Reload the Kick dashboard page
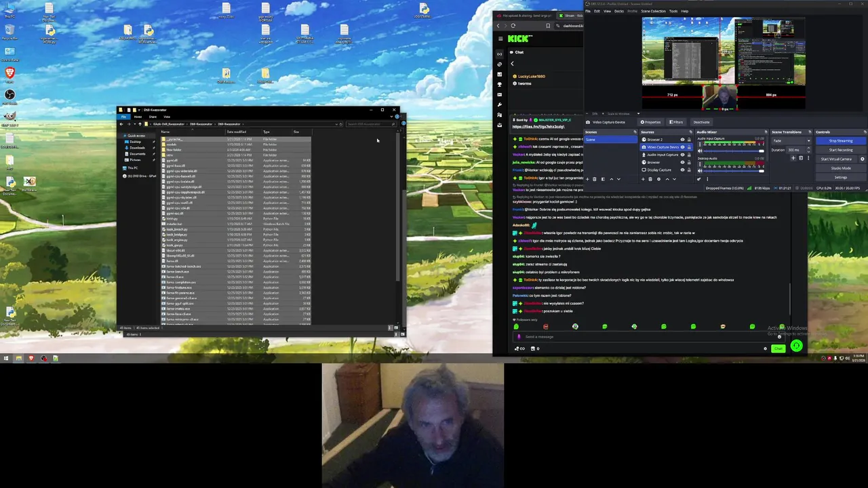Screen dimensions: 868x488 click(513, 26)
